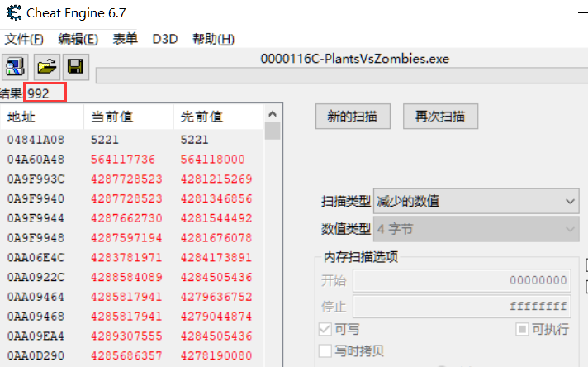Click the results count 992

tap(38, 93)
